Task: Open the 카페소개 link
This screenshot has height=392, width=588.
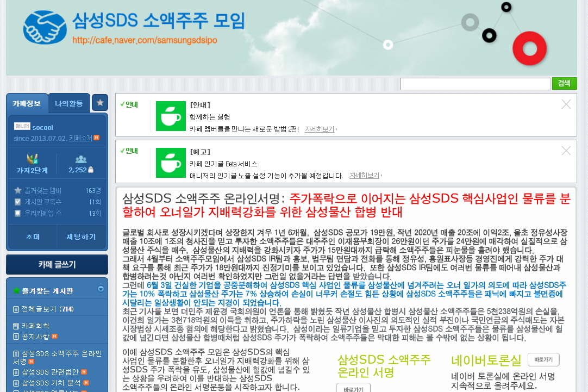Action: point(80,138)
